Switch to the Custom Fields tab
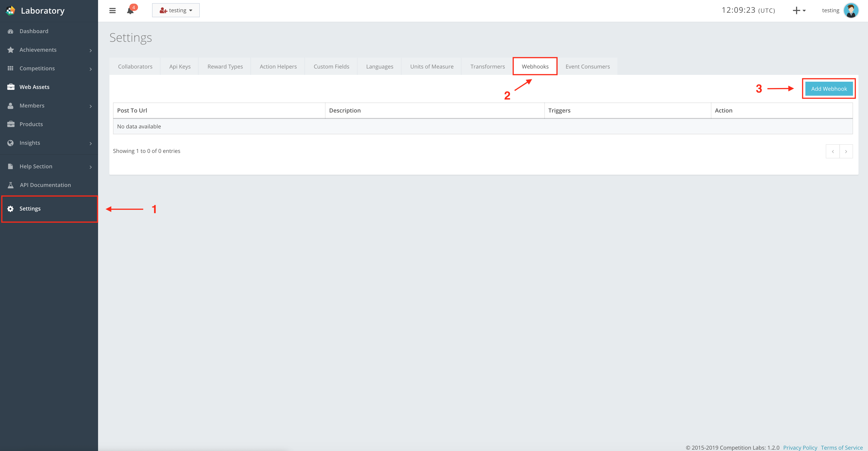The width and height of the screenshot is (868, 451). point(331,66)
